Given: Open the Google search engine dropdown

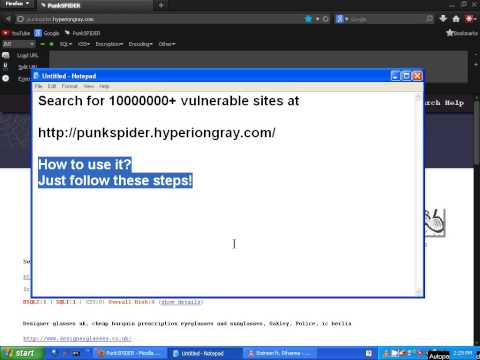Looking at the screenshot, I should 342,19.
